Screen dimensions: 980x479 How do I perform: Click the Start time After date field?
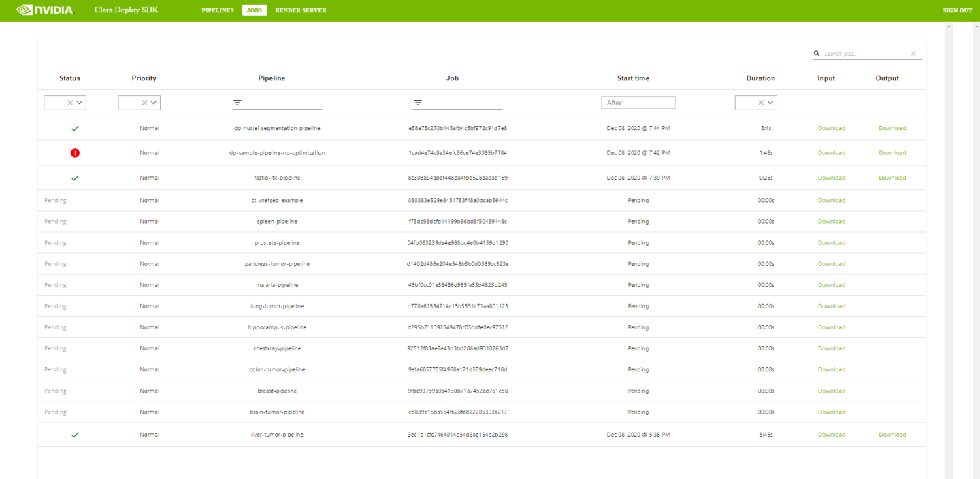[x=638, y=103]
